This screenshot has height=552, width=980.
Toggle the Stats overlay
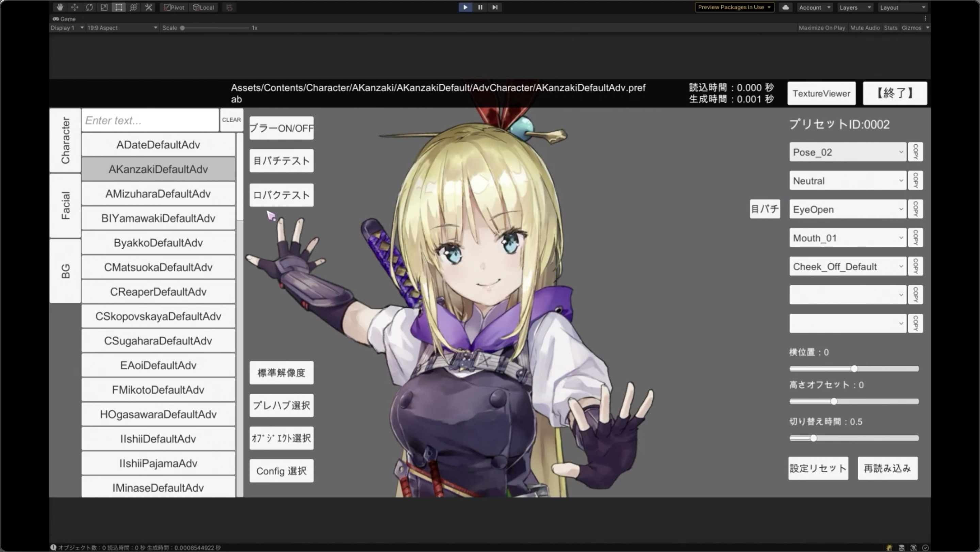(x=890, y=28)
